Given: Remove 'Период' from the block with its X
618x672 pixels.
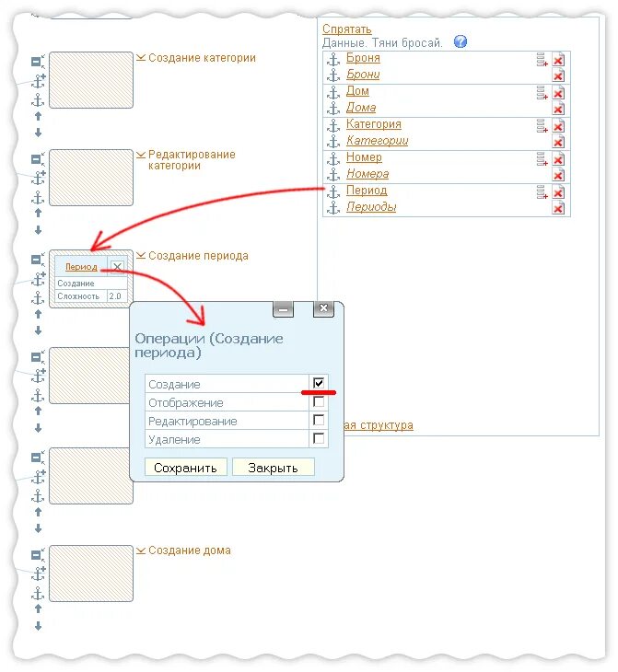Looking at the screenshot, I should click(x=117, y=267).
